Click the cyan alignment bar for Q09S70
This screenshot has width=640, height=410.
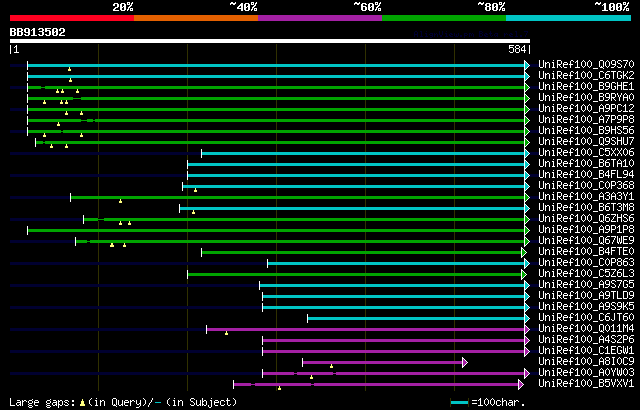click(x=276, y=65)
